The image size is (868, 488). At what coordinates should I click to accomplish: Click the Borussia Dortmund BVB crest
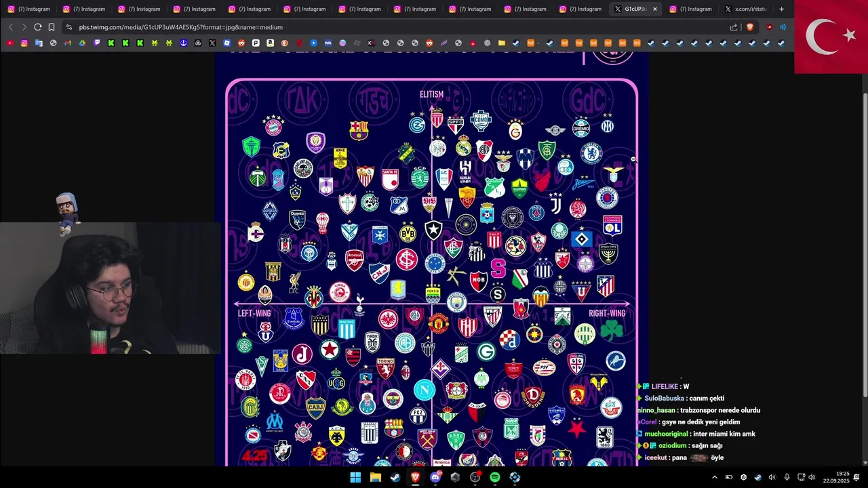(x=407, y=234)
